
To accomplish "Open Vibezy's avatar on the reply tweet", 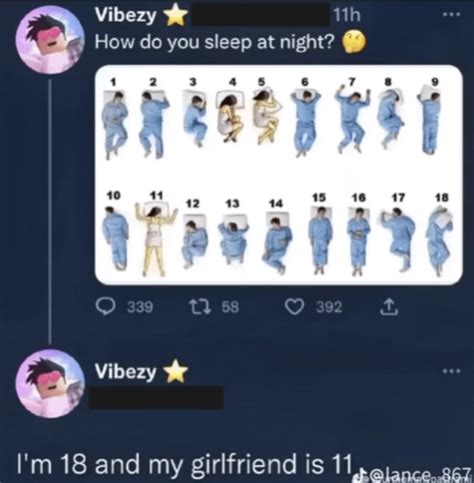I will click(x=50, y=383).
